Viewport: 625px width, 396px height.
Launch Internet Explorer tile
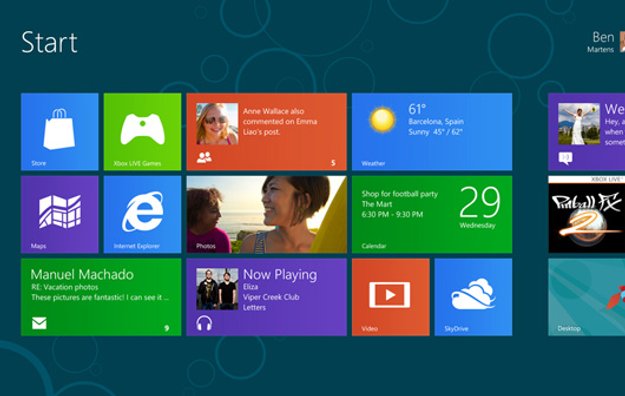(x=142, y=214)
